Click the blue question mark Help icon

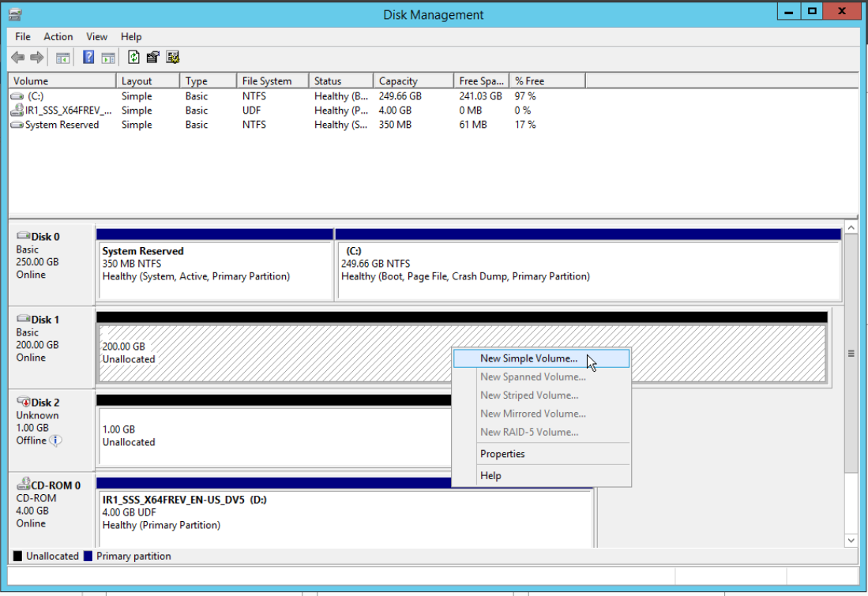88,58
